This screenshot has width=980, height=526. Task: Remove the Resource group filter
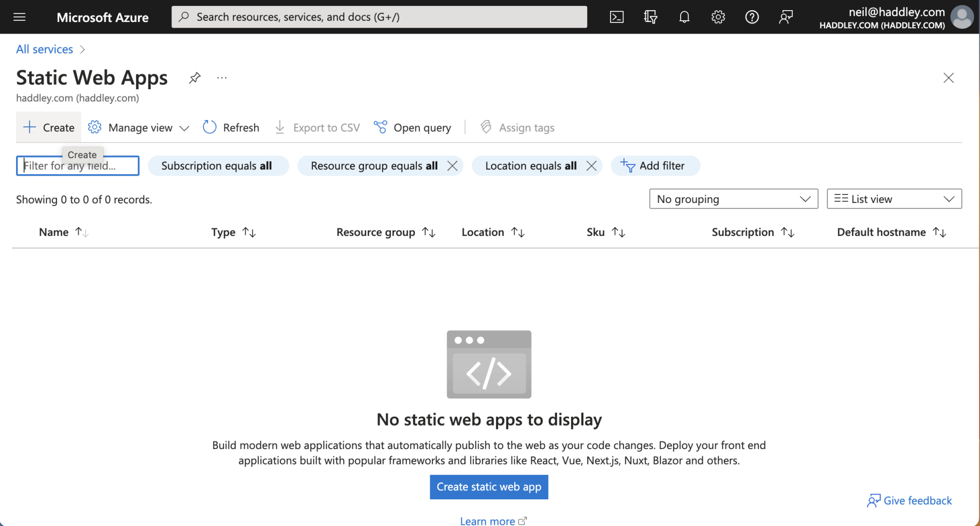pos(452,166)
